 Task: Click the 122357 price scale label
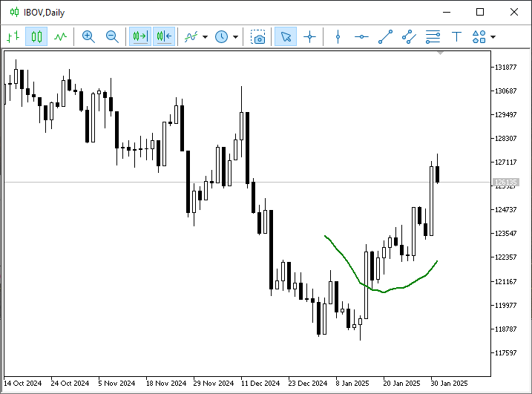[505, 257]
